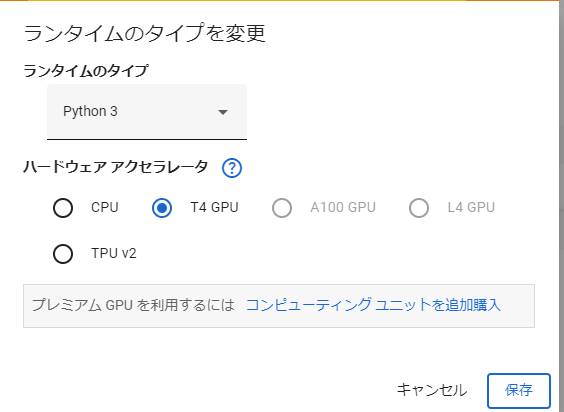Image resolution: width=564 pixels, height=412 pixels.
Task: Select the TPU v2 radio button
Action: 63,254
